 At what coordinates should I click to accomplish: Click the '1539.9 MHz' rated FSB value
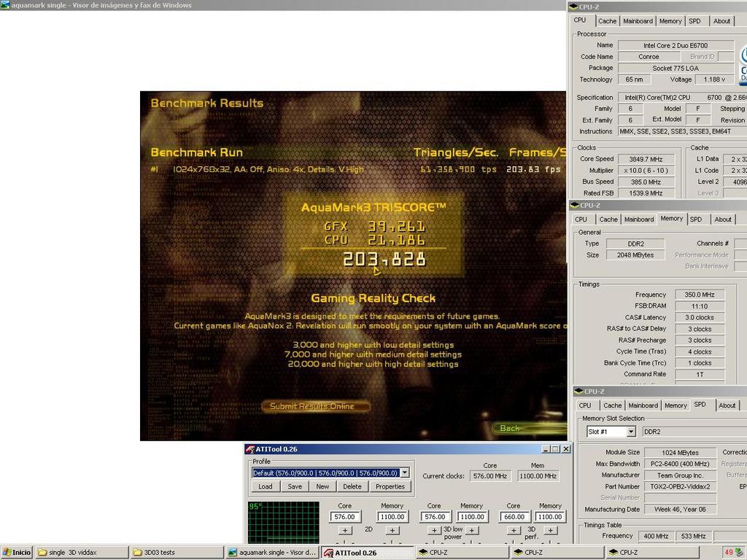click(x=646, y=193)
